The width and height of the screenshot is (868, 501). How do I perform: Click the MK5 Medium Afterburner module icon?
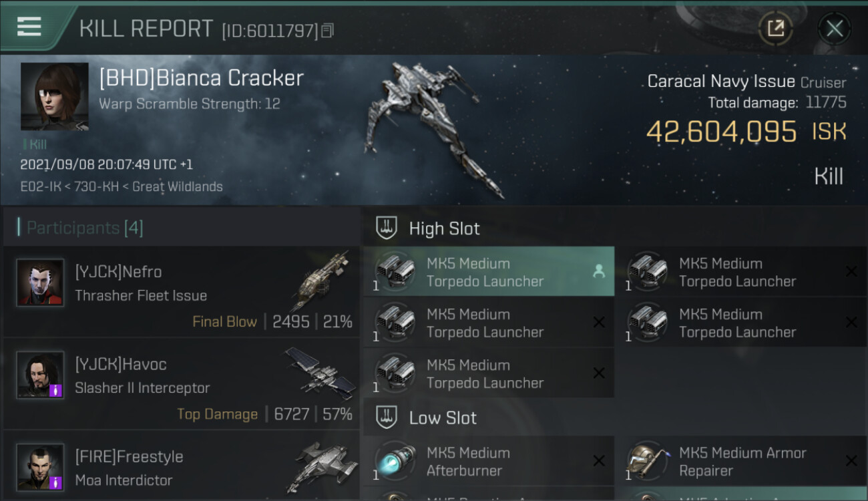[395, 462]
